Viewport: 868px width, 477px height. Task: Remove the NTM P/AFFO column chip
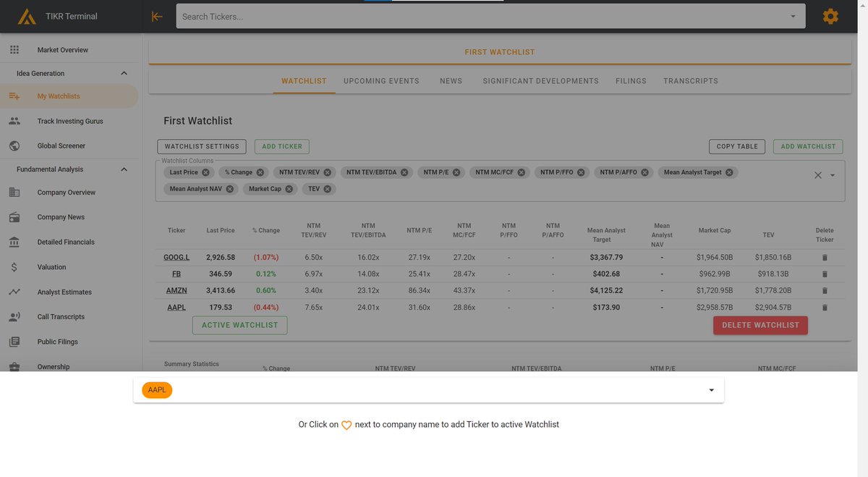(x=645, y=172)
